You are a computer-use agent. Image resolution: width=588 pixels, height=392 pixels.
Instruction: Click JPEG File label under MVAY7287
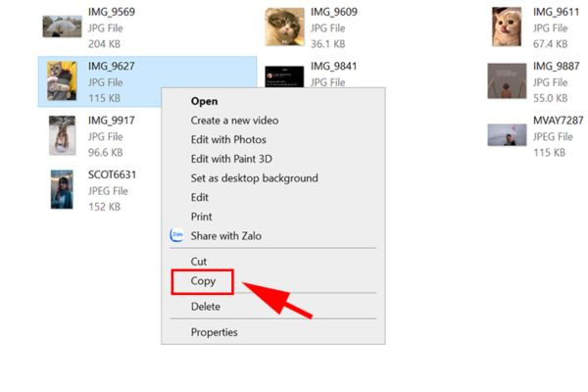pos(553,137)
